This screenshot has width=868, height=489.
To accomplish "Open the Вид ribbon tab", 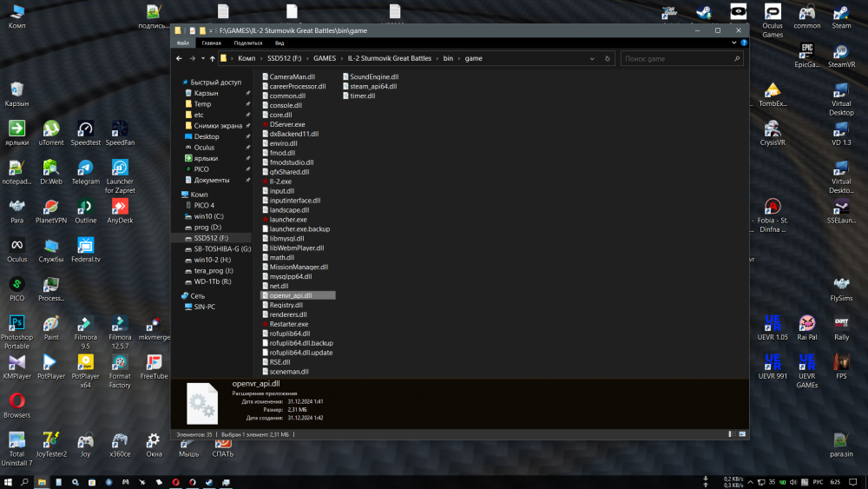I will 279,43.
